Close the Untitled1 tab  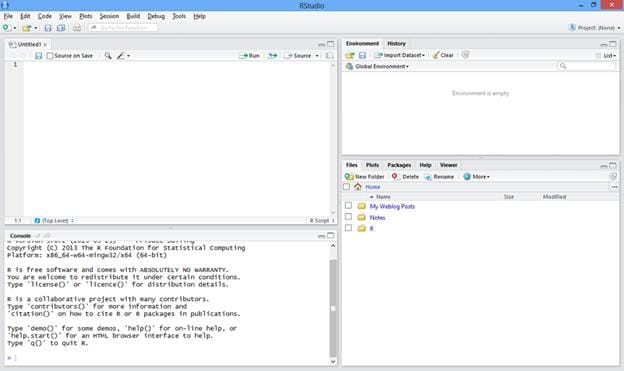pos(45,45)
